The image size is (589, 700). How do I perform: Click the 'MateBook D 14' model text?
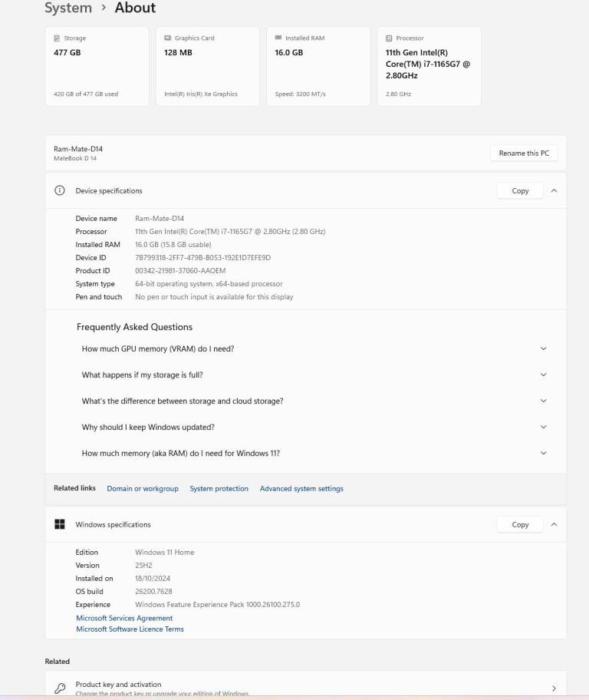click(x=75, y=158)
